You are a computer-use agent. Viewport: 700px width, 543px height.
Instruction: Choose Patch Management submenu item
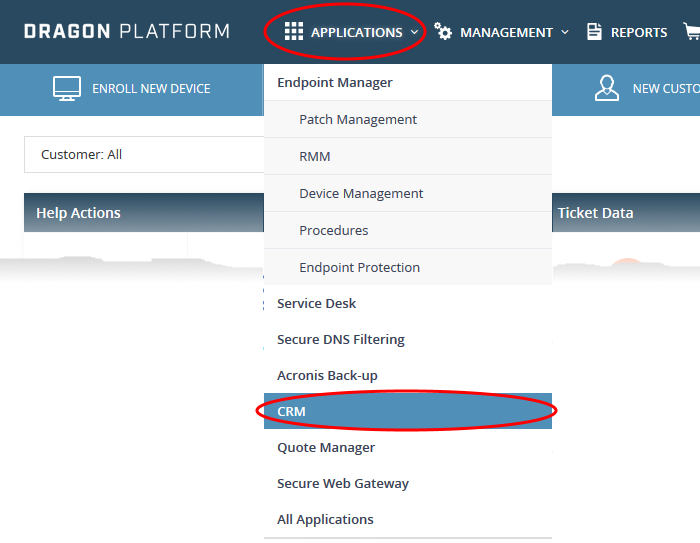coord(408,120)
